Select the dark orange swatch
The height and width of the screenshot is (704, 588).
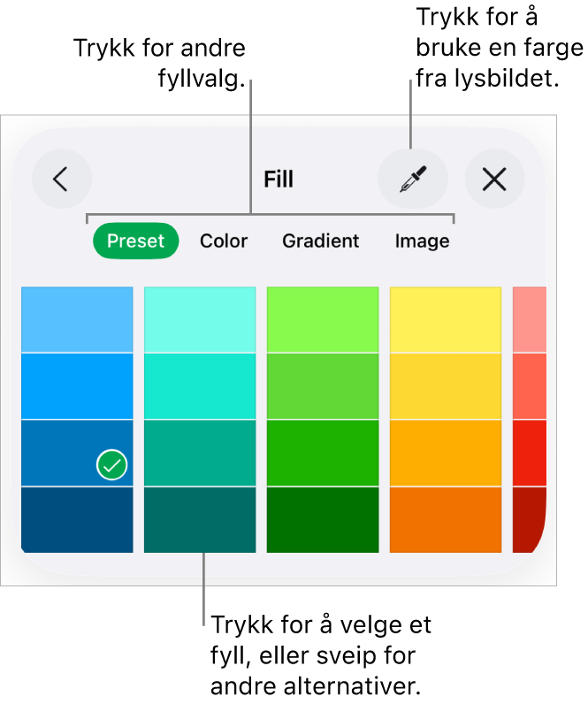click(x=446, y=519)
